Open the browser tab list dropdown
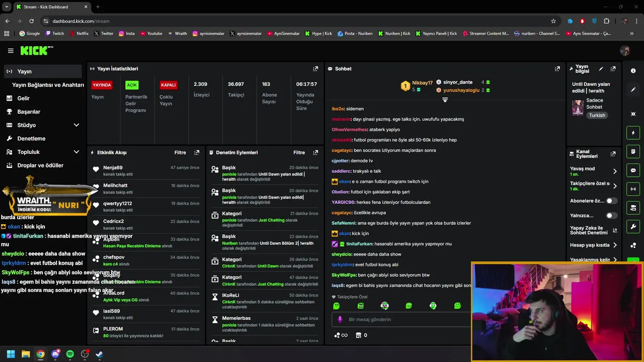Screen dimensions: 644x362 click(7, 7)
